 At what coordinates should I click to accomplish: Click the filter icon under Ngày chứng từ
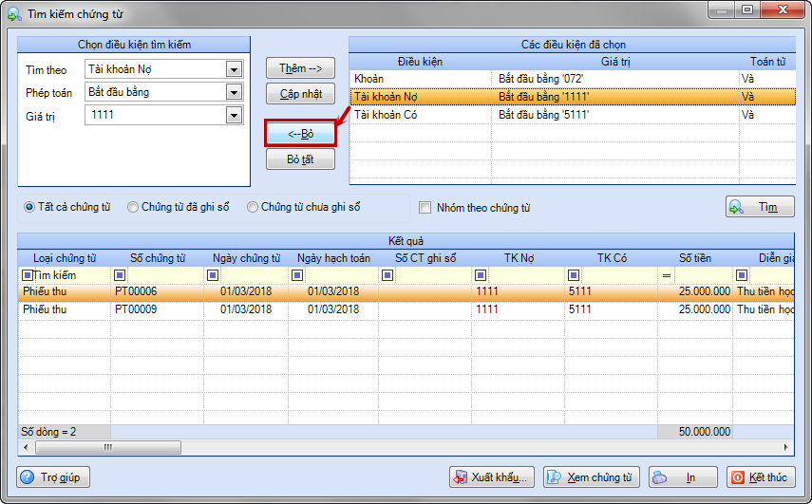click(205, 275)
